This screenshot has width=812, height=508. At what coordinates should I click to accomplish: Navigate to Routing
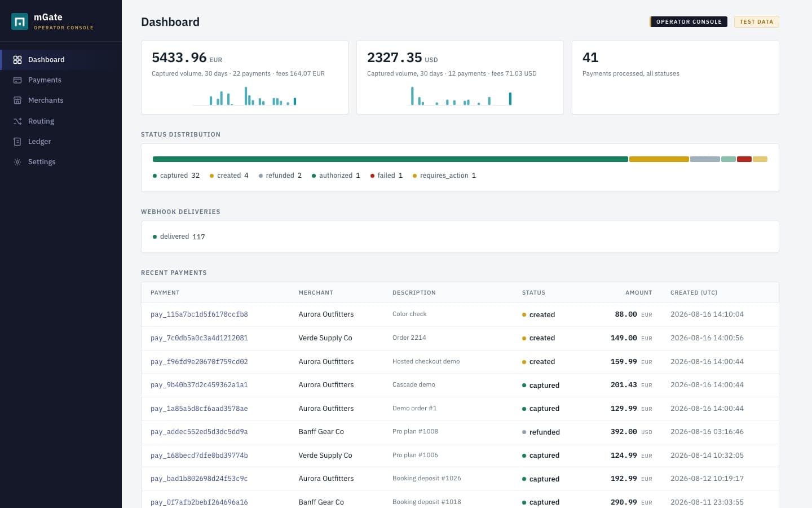pos(61,121)
